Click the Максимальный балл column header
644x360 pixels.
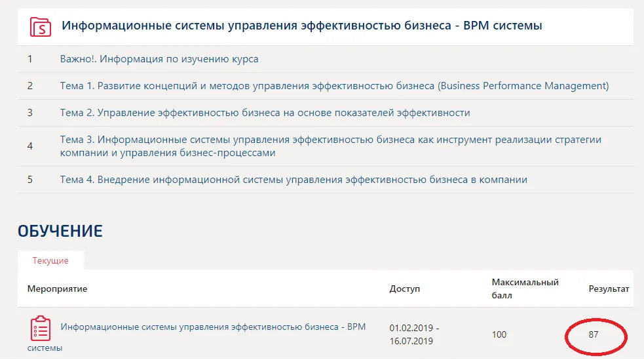click(x=525, y=289)
